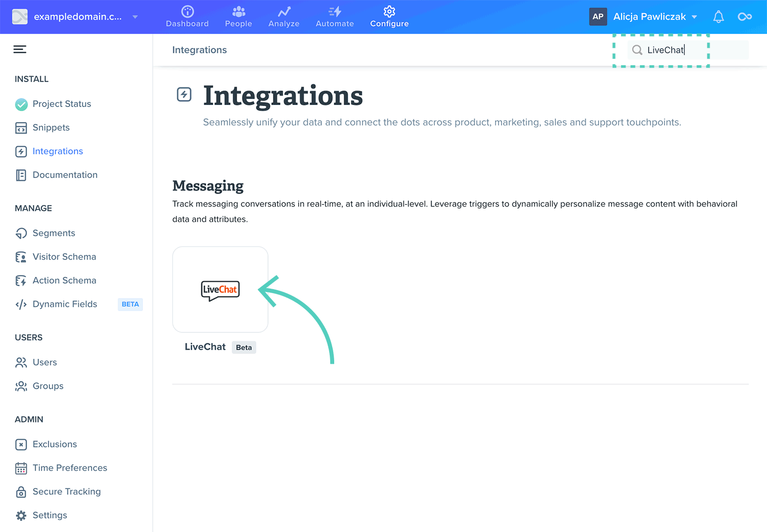This screenshot has height=532, width=767.
Task: Select the Configure gear icon
Action: click(x=389, y=11)
